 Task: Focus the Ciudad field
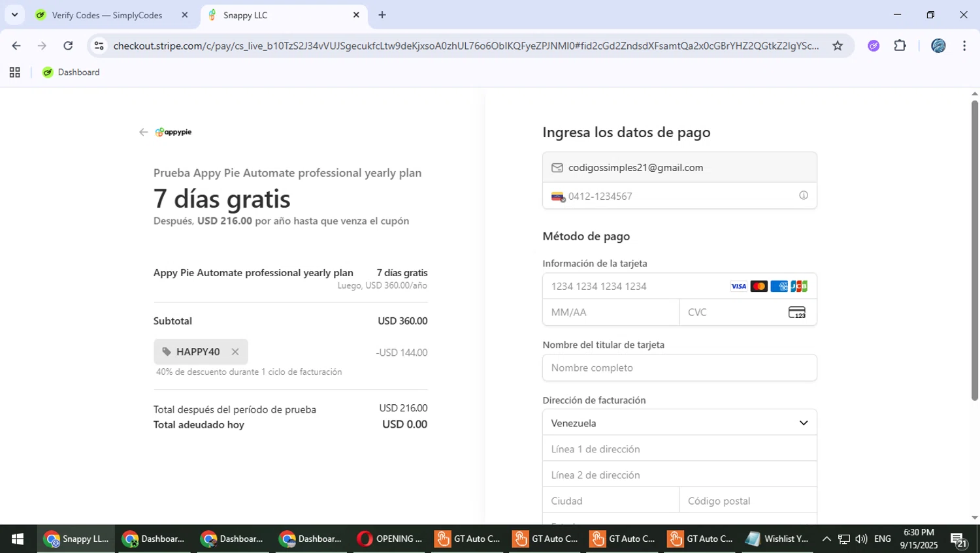[x=611, y=501]
